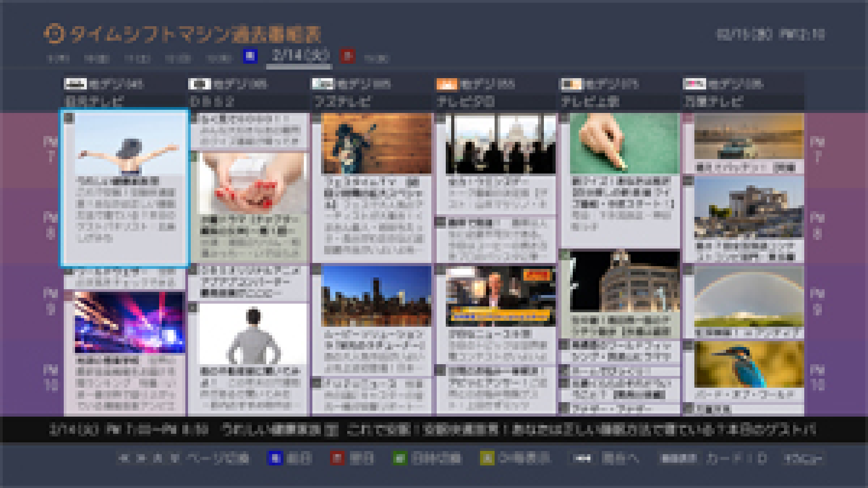Click the blue previous-day button in the bottom bar
The width and height of the screenshot is (868, 488).
[275, 458]
